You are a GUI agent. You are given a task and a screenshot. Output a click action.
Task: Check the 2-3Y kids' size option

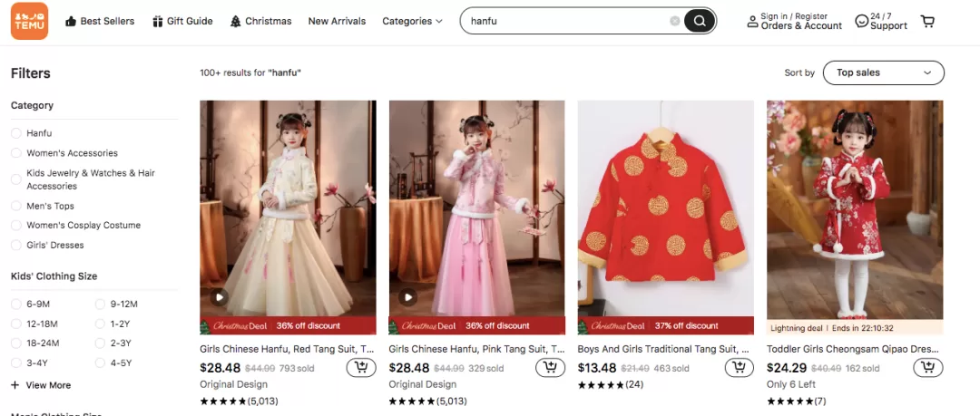tap(115, 343)
